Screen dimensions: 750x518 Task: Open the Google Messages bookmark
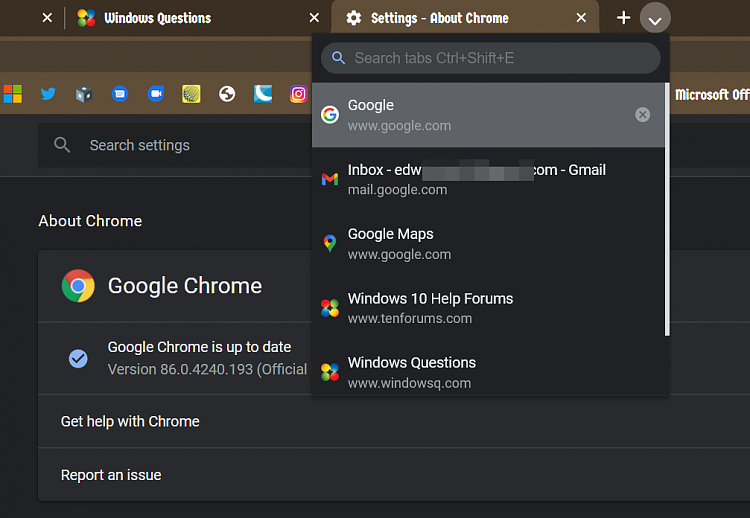[120, 94]
